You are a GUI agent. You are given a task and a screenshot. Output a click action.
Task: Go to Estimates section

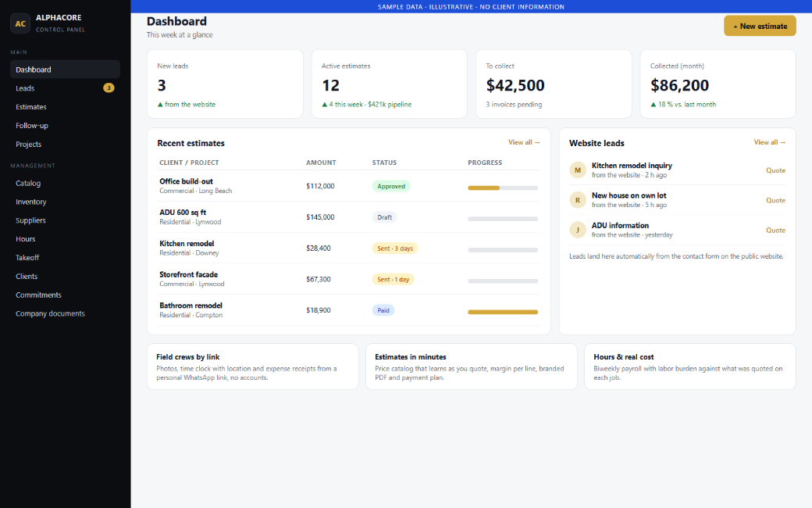[66, 107]
